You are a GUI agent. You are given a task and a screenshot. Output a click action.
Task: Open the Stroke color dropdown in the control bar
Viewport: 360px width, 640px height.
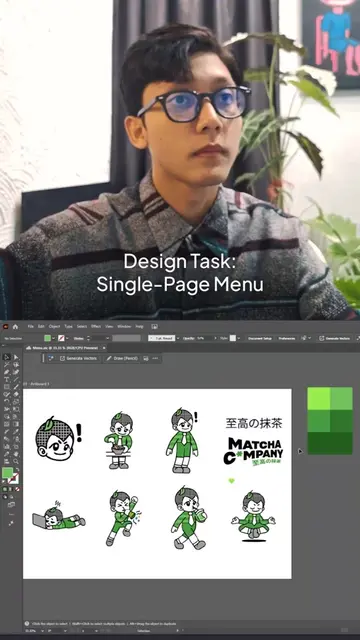tap(67, 338)
